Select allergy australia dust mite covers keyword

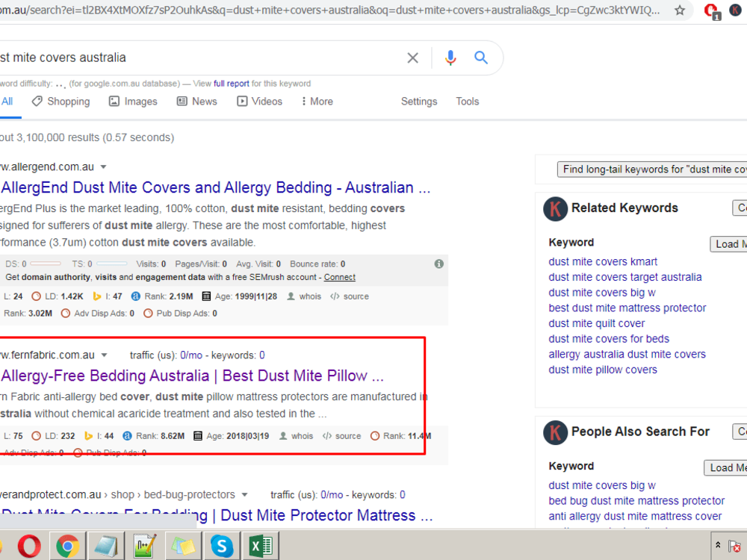627,354
